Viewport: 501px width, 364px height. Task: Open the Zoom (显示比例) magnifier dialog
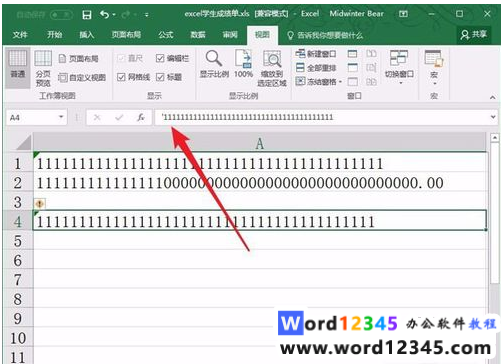(214, 64)
